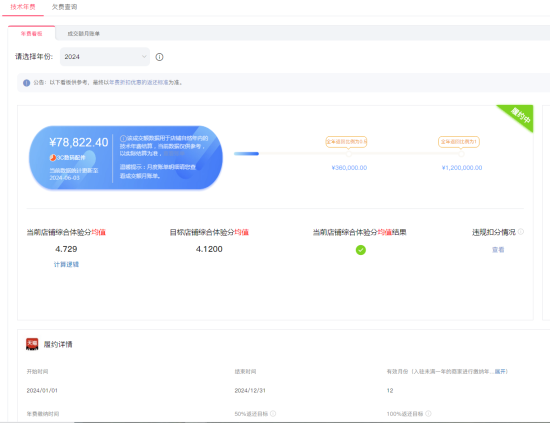Click the info icon beside year selector
The width and height of the screenshot is (550, 423).
point(159,57)
